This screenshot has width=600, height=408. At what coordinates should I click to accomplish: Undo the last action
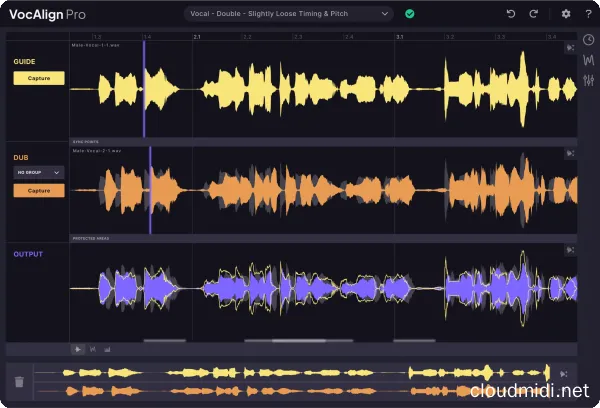(511, 14)
